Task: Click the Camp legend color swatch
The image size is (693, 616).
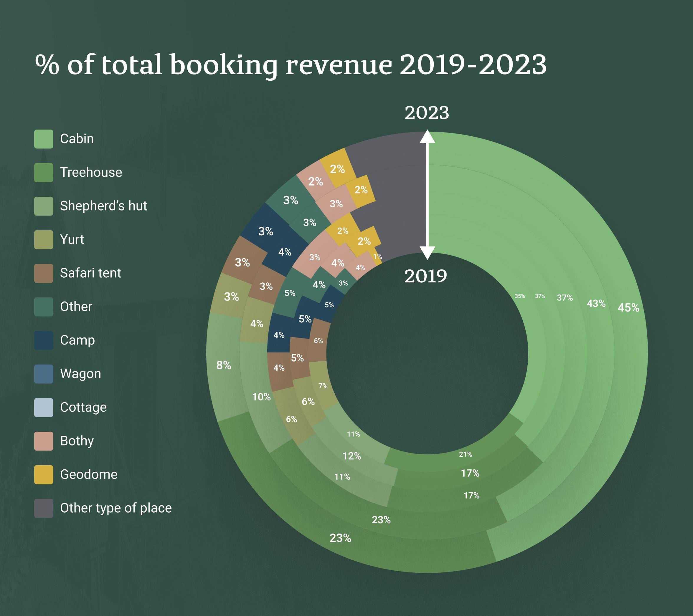Action: pyautogui.click(x=43, y=340)
